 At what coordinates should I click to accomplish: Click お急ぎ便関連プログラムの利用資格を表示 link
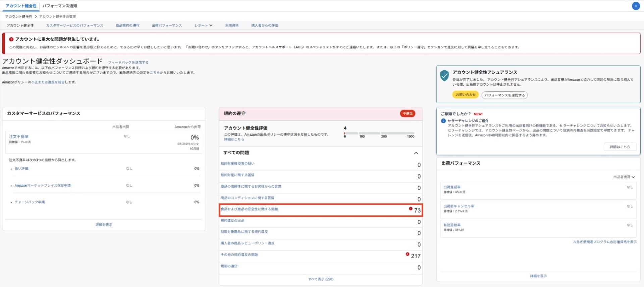click(604, 242)
